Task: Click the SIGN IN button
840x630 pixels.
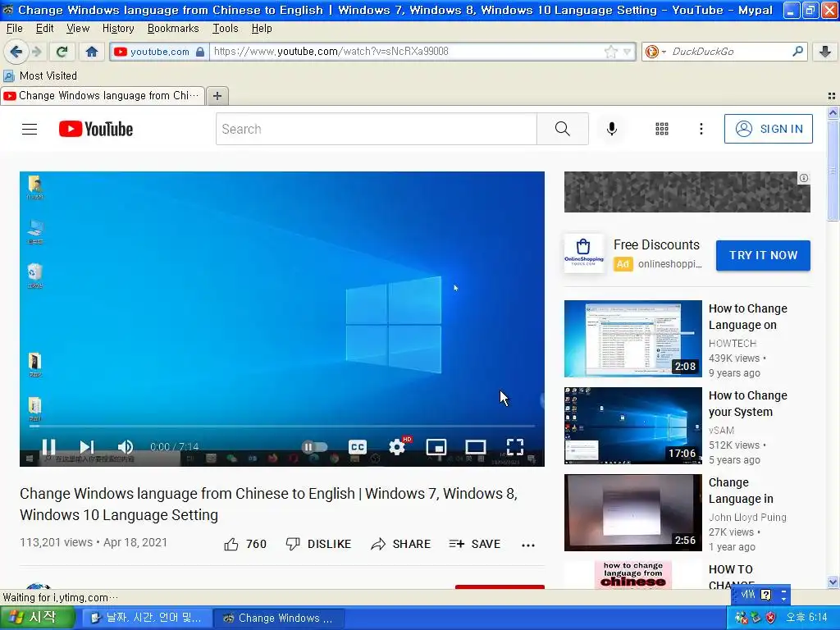Action: [768, 129]
